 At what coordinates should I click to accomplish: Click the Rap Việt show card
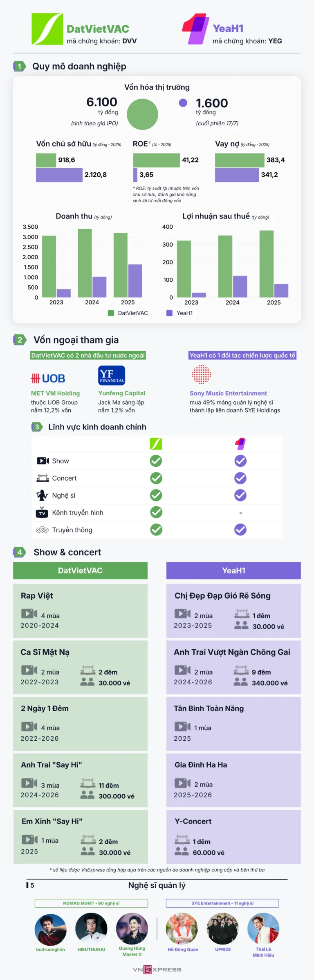tap(80, 610)
